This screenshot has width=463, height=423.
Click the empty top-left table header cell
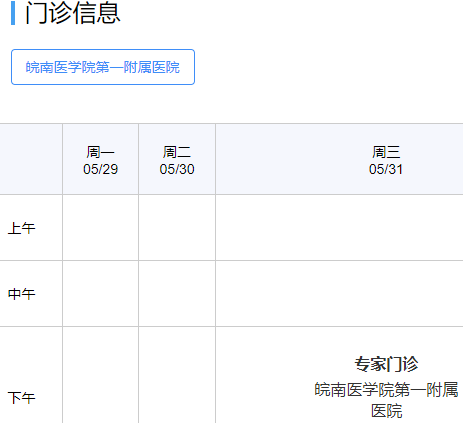click(31, 159)
